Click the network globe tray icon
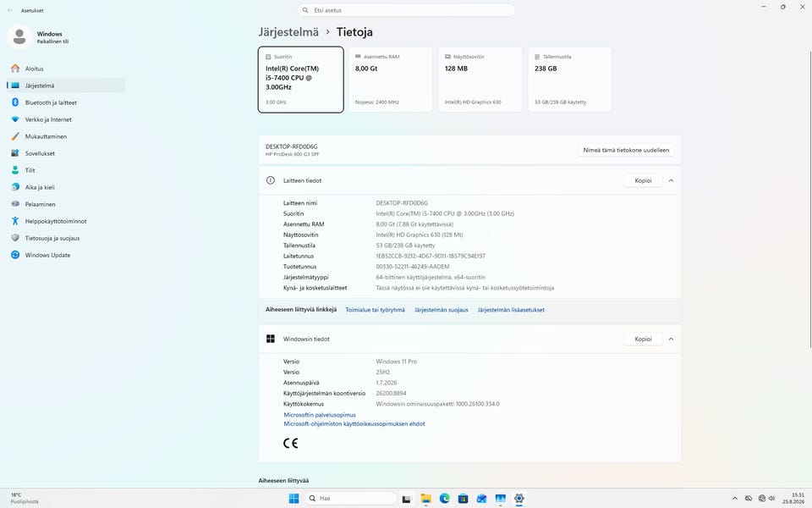812x508 pixels. [762, 499]
